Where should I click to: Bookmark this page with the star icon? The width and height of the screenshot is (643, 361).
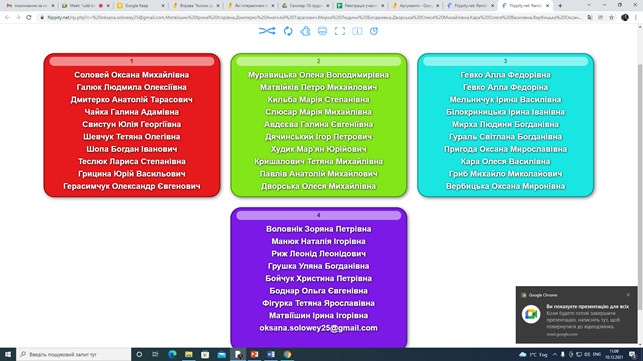[611, 18]
